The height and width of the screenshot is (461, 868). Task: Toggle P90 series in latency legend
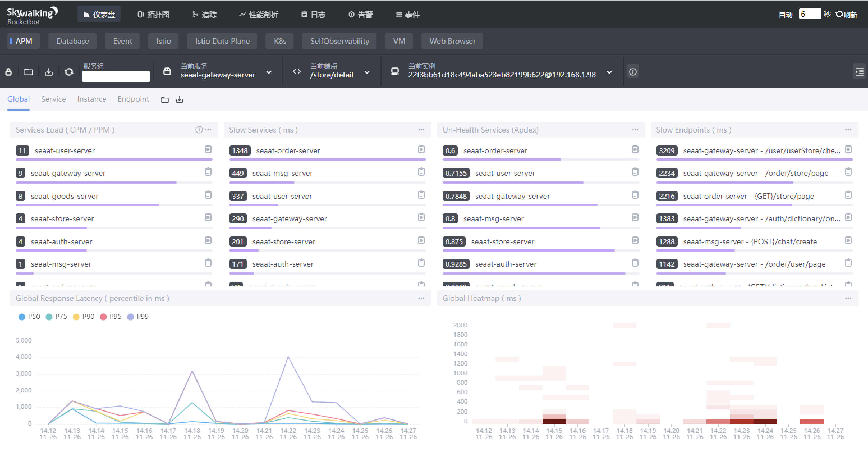coord(84,317)
